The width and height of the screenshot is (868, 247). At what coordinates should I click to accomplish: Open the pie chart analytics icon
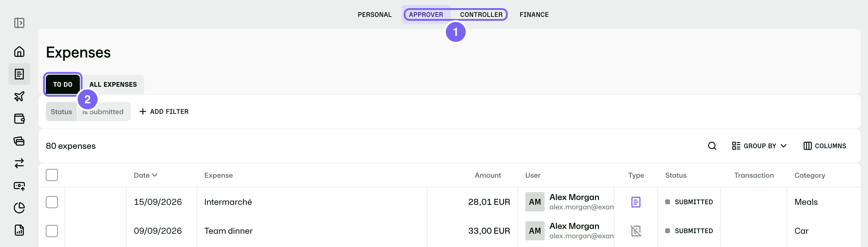(19, 208)
